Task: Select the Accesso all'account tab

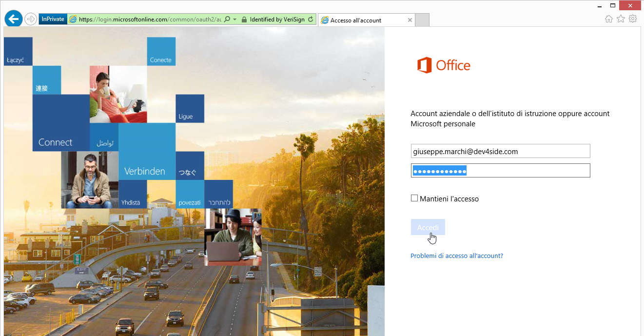Action: click(366, 20)
